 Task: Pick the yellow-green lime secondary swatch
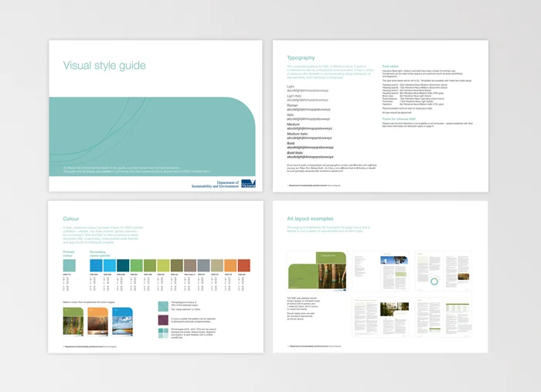(163, 266)
